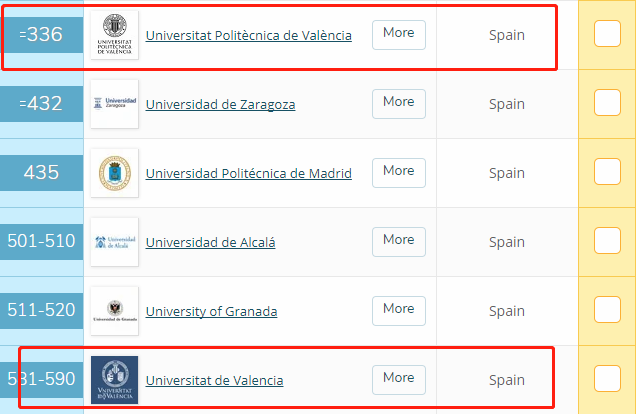Tick the checkbox for Universitat de Valencia
The image size is (636, 414).
(607, 378)
